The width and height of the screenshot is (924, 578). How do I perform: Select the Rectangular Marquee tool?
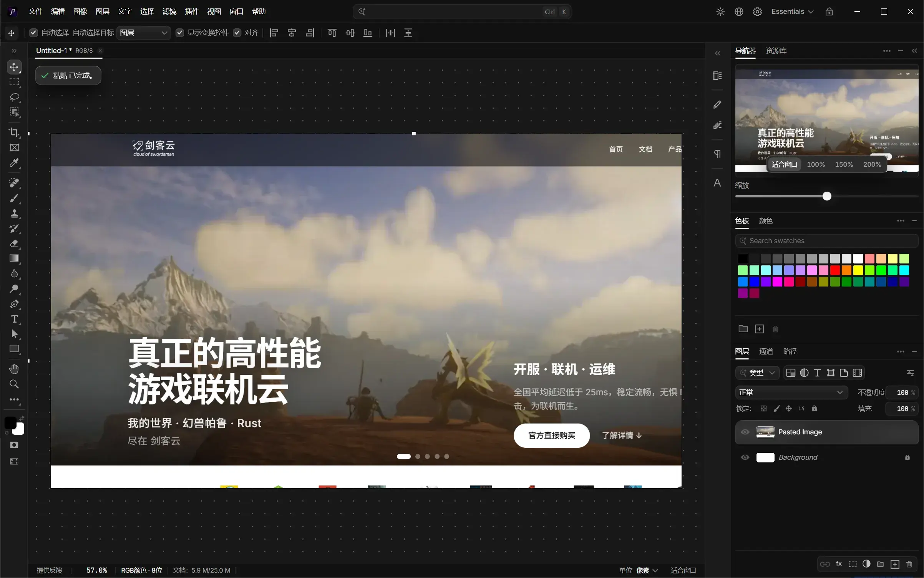[14, 82]
